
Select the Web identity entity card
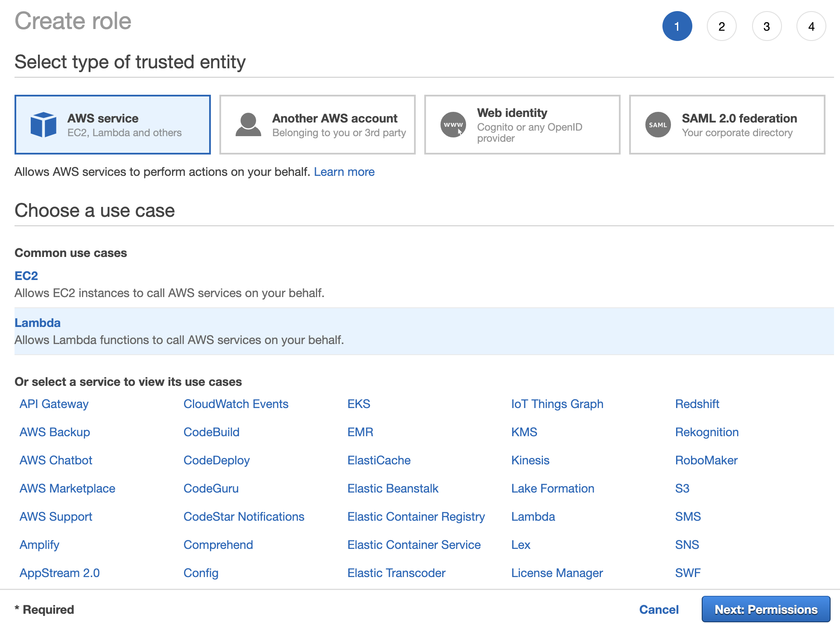click(x=522, y=125)
